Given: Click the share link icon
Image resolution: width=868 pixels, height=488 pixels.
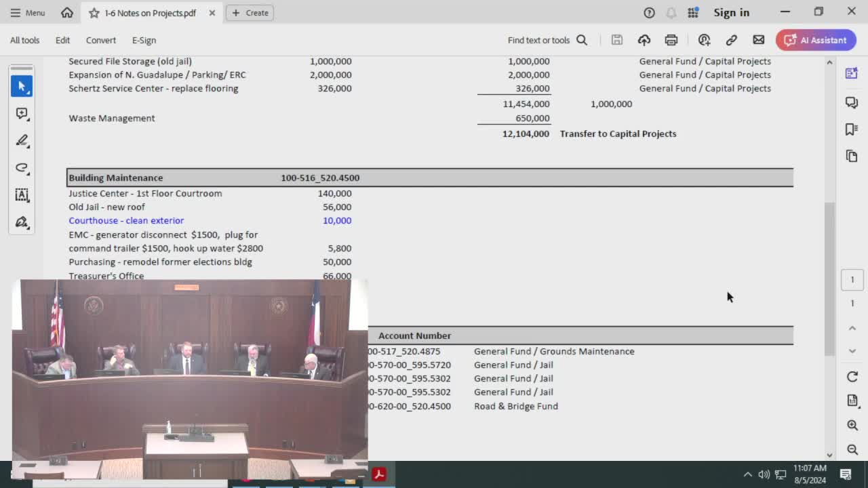Looking at the screenshot, I should coord(731,40).
